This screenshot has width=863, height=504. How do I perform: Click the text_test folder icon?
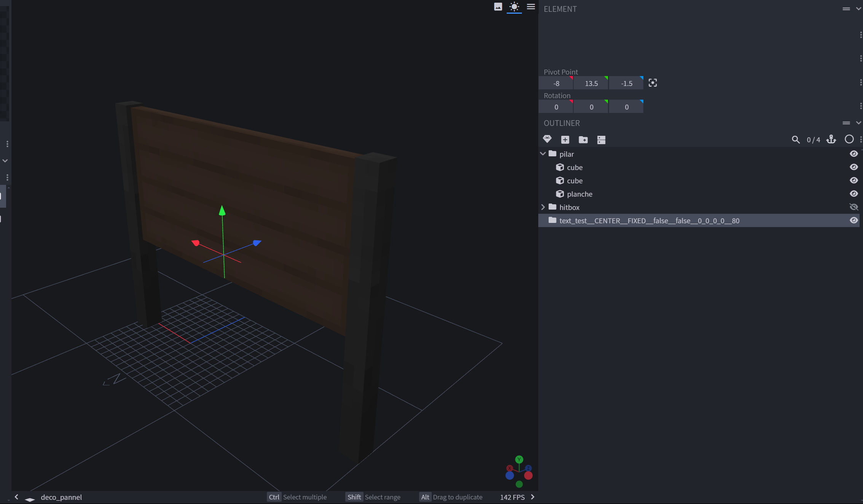click(x=552, y=220)
